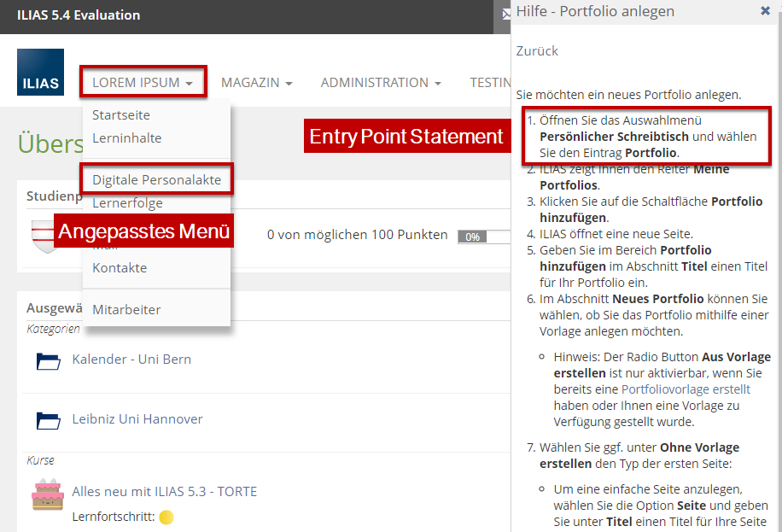Click the ILIAS 5.4 Evaluation header title
This screenshot has height=532, width=782.
click(x=79, y=15)
